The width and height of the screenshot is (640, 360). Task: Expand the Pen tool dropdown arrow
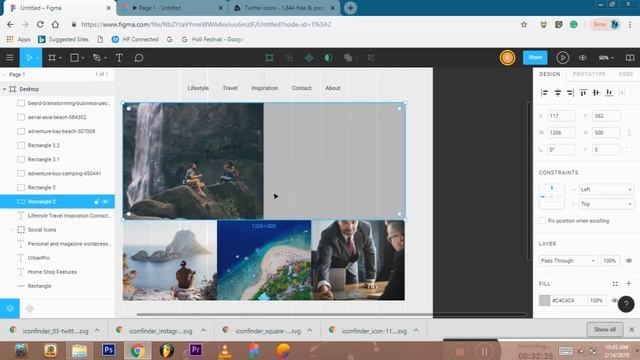[105, 58]
